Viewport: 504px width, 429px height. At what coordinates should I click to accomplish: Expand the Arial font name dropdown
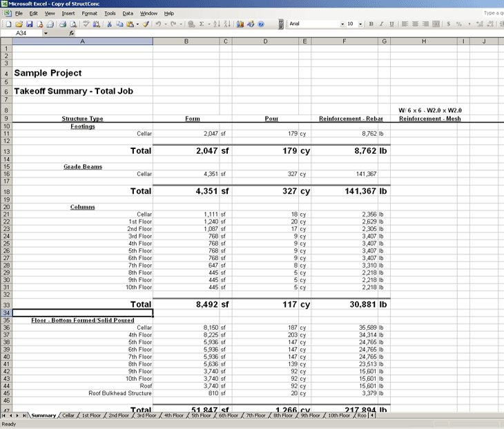[x=342, y=23]
